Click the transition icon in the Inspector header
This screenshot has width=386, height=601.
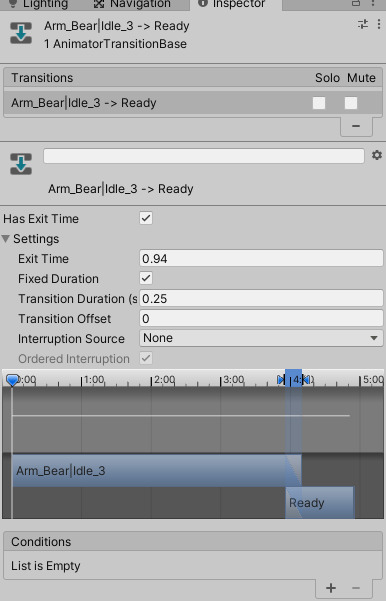(x=21, y=33)
